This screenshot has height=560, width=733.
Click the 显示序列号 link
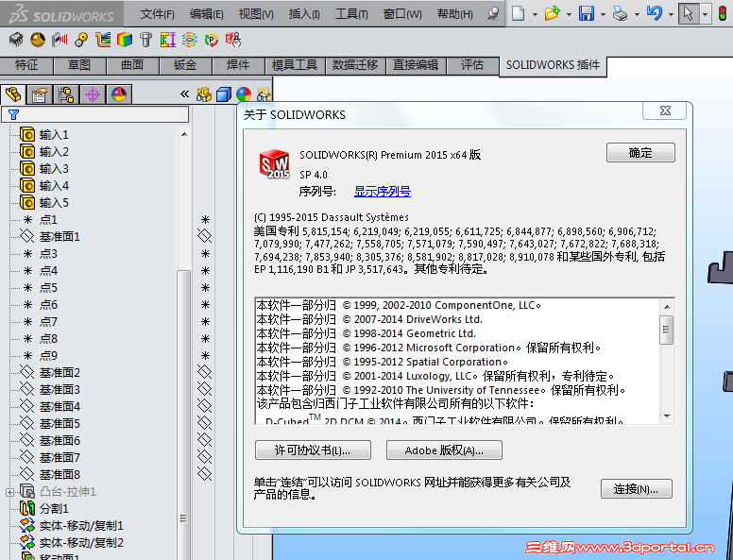(x=382, y=191)
